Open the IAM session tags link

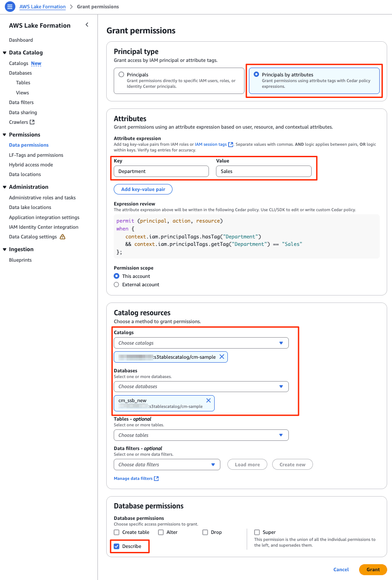point(211,144)
